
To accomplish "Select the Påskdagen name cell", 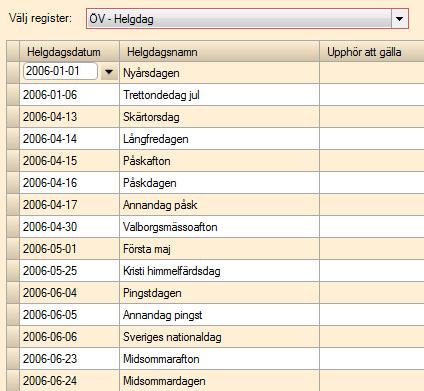I will click(x=219, y=183).
